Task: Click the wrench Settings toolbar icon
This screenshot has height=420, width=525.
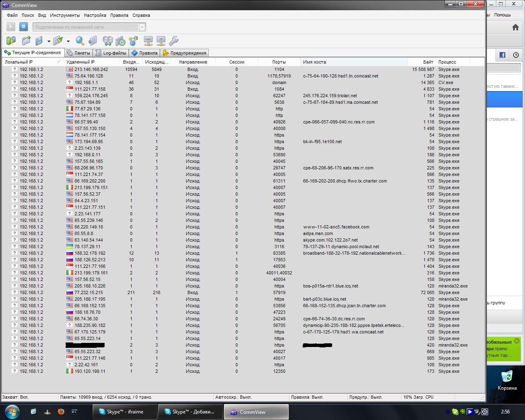Action: pyautogui.click(x=174, y=41)
